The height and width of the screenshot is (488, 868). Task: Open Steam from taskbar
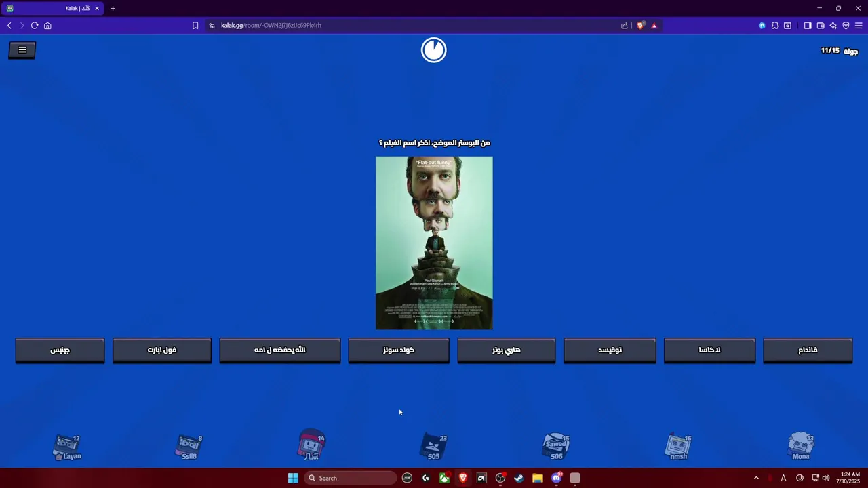click(519, 478)
